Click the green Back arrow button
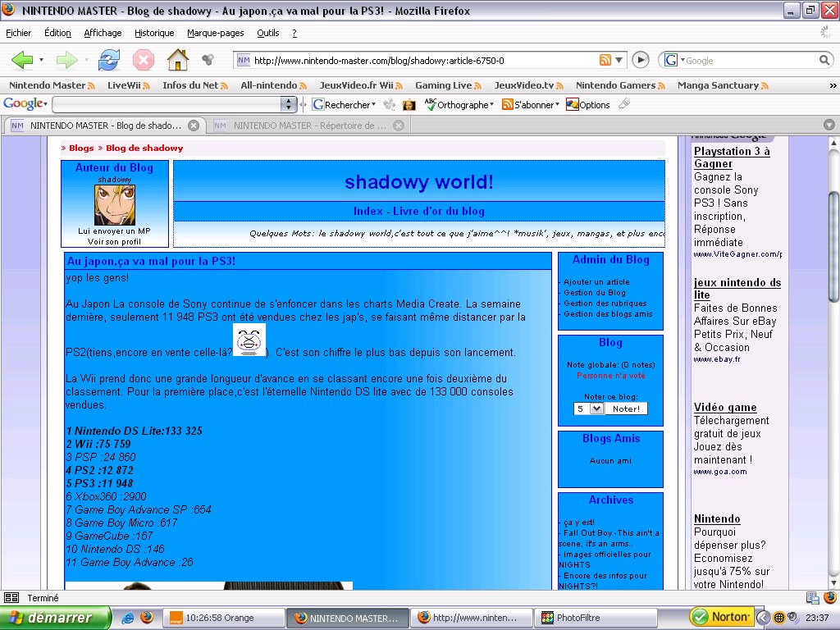 pos(22,60)
